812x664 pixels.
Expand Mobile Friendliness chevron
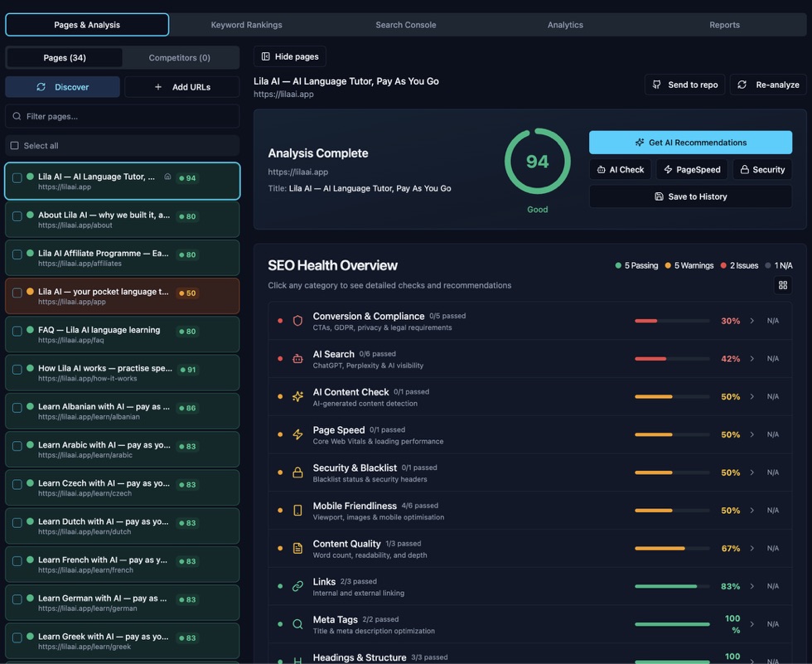[x=752, y=510]
